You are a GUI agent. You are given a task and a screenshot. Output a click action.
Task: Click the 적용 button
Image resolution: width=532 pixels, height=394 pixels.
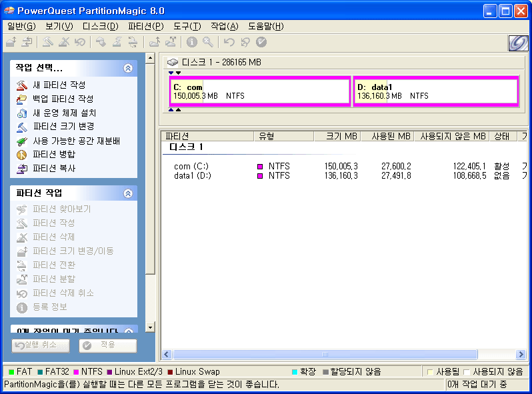tap(108, 345)
